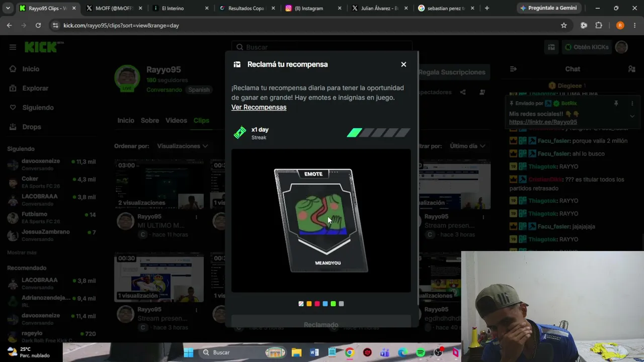Reload the page in Chrome
The image size is (644, 362).
pyautogui.click(x=38, y=25)
